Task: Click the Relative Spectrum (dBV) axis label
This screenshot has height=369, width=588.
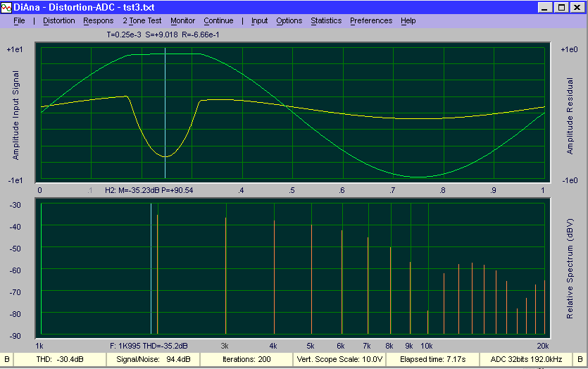Action: [x=570, y=268]
